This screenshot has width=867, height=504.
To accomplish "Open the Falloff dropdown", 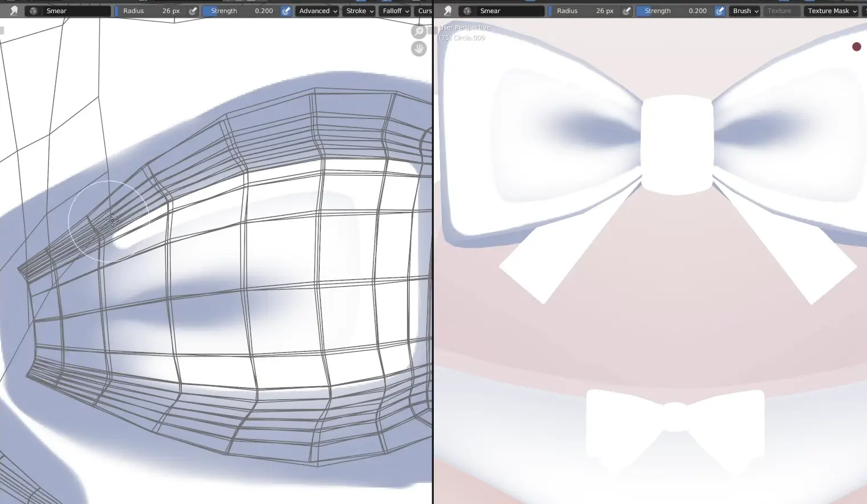I will [x=396, y=11].
